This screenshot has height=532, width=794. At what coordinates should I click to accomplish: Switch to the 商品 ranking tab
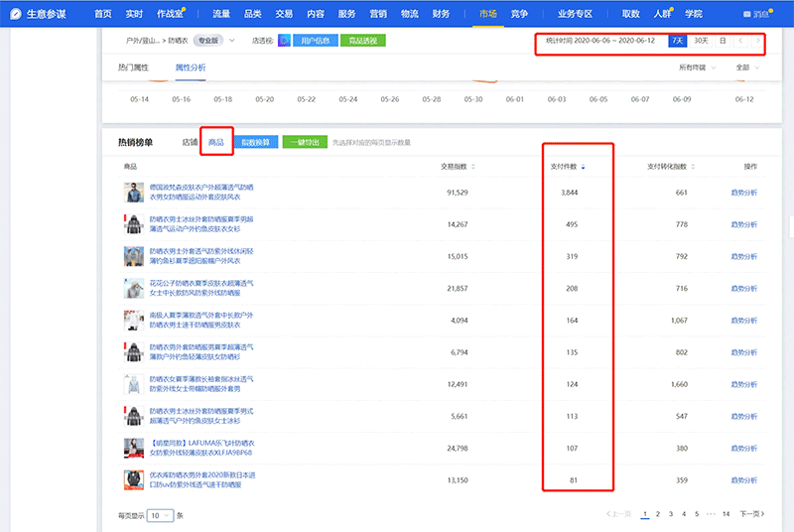click(x=215, y=142)
